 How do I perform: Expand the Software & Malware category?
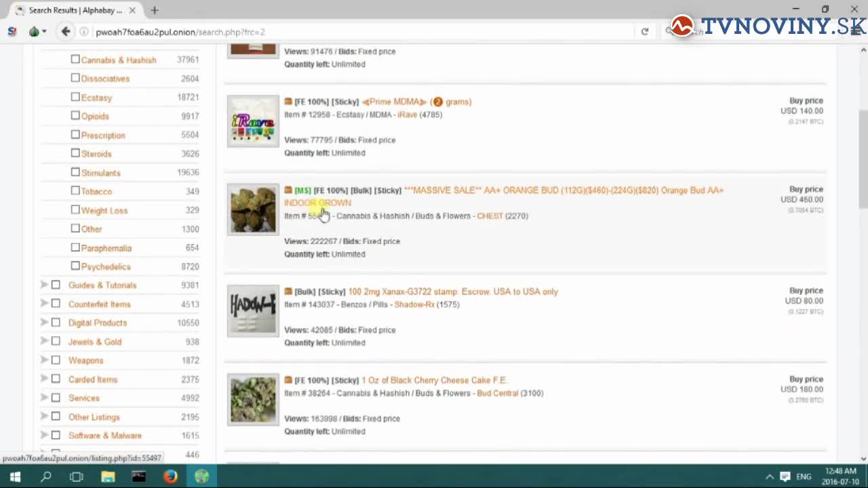pos(44,435)
